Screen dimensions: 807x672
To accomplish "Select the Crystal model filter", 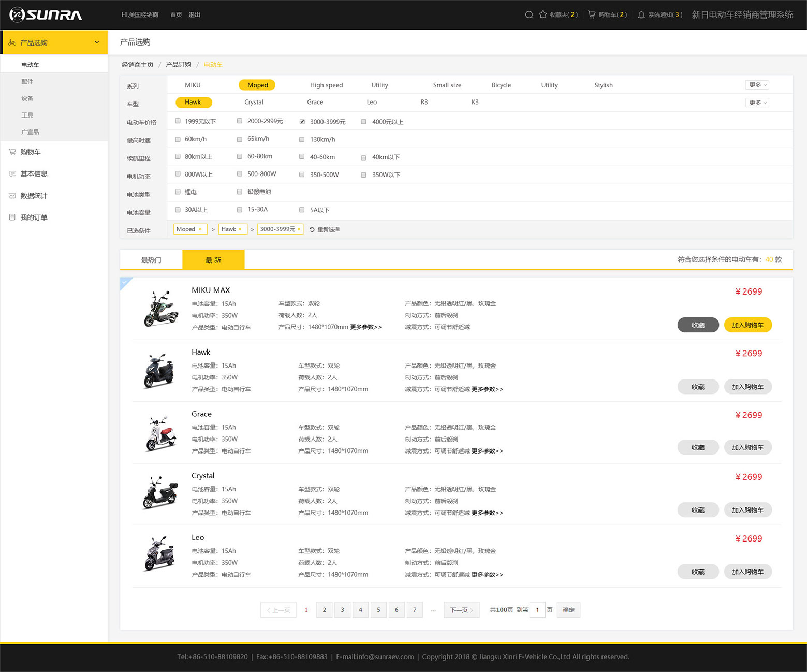I will pos(254,103).
